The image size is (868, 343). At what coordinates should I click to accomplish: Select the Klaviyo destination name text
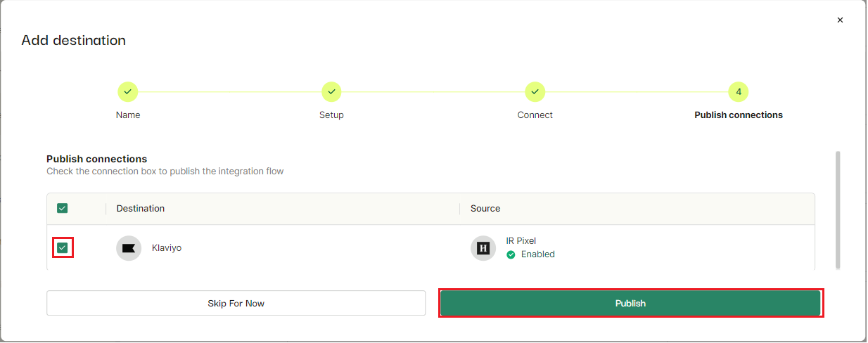click(167, 247)
